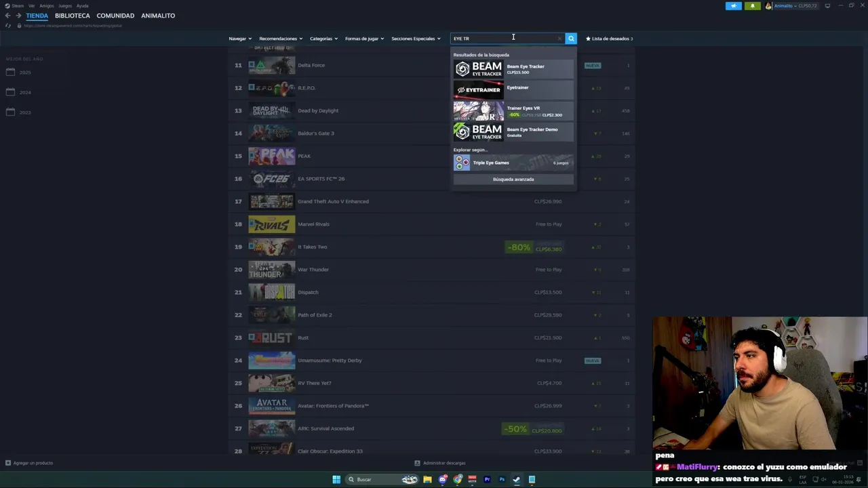Select 2024 in Mejor del año sidebar
This screenshot has height=488, width=868.
coord(25,92)
